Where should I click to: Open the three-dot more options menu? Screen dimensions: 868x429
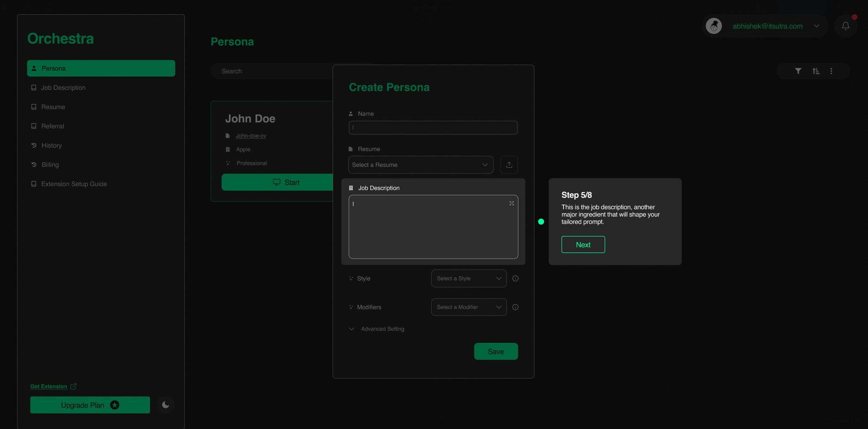coord(831,71)
